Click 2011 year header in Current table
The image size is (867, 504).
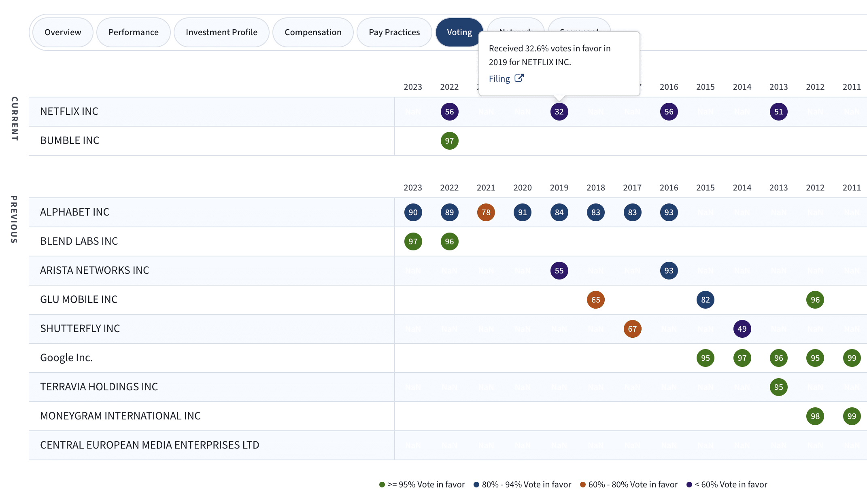click(852, 87)
